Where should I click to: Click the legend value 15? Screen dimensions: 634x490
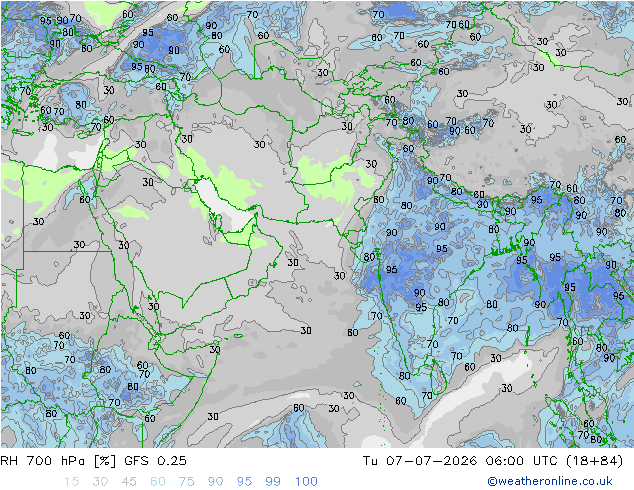coord(71,482)
